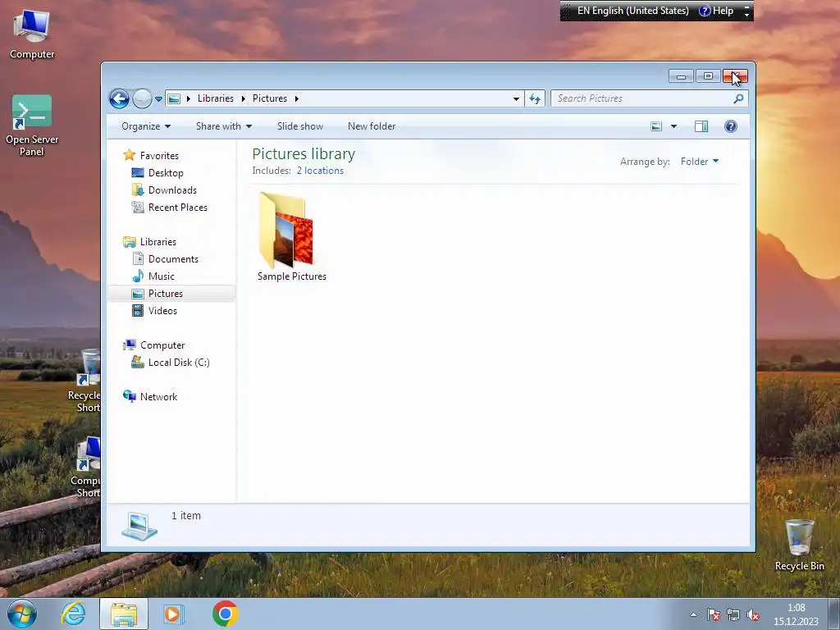The width and height of the screenshot is (840, 630).
Task: Click the network tray icon
Action: coord(733,615)
